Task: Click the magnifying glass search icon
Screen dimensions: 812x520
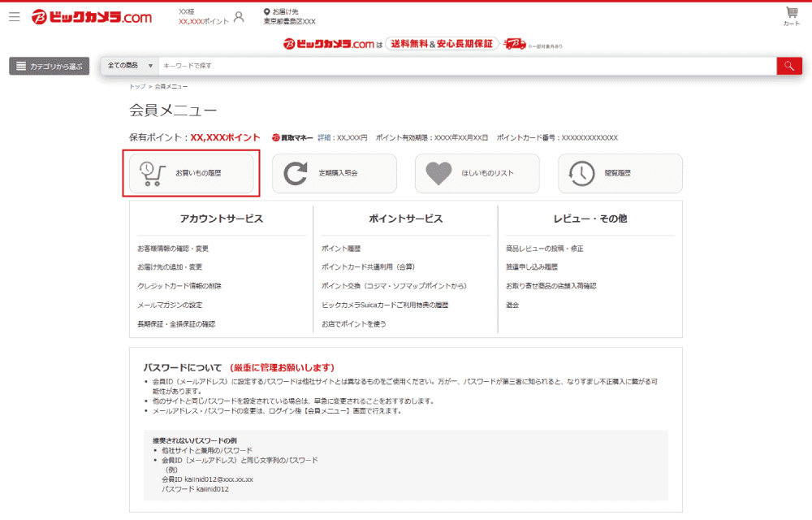Action: click(788, 65)
